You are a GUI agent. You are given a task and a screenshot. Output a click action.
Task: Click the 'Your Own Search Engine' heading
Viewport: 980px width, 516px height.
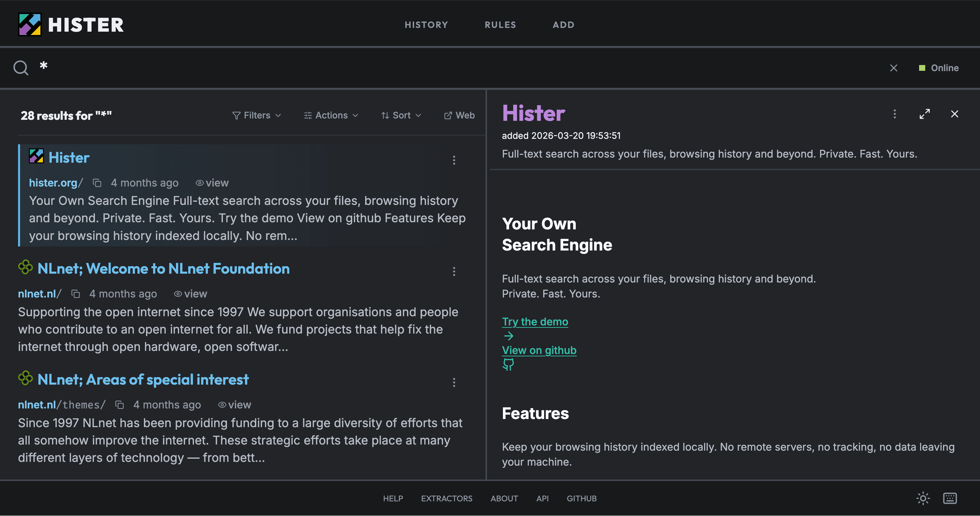[x=557, y=235]
